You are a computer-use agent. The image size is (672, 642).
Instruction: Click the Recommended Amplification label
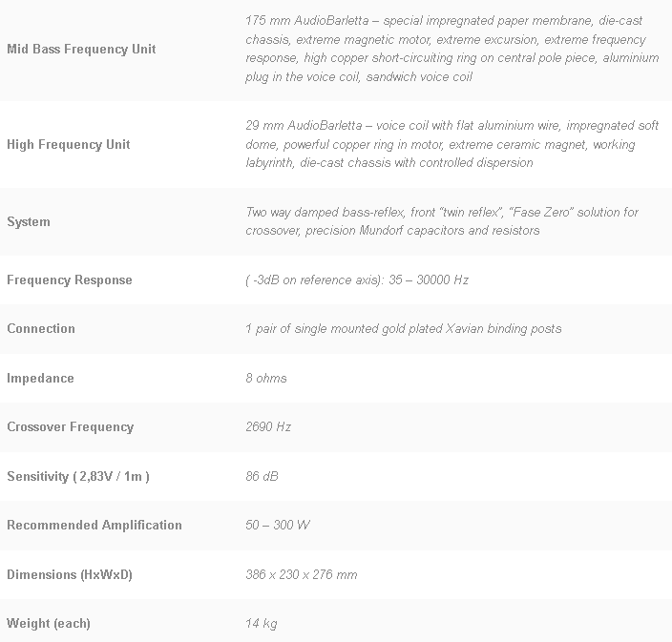94,526
